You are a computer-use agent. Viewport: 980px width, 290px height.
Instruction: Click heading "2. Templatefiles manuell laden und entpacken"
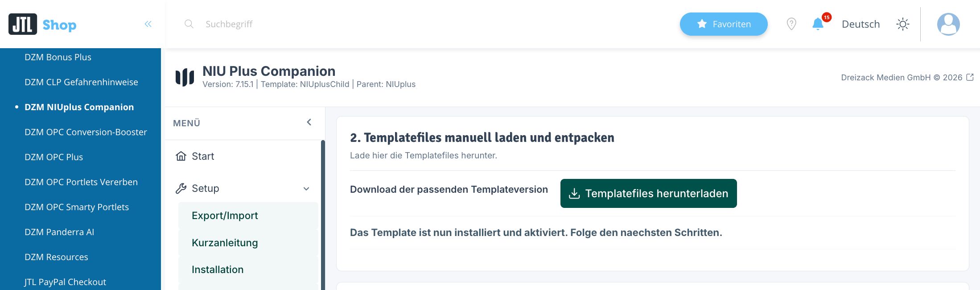pos(482,137)
